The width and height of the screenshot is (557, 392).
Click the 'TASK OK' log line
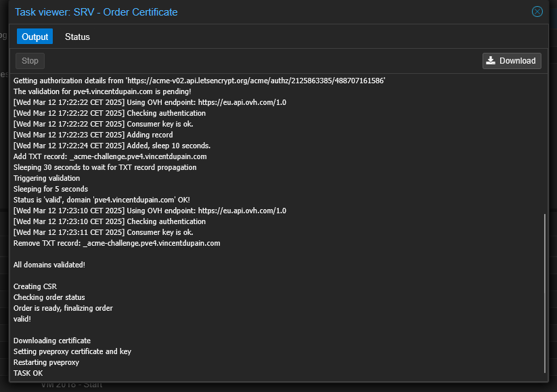(28, 373)
